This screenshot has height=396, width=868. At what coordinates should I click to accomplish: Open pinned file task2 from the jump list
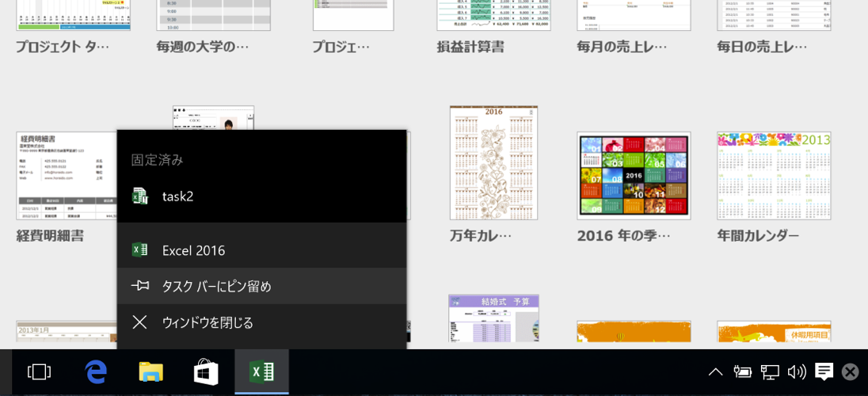click(261, 196)
